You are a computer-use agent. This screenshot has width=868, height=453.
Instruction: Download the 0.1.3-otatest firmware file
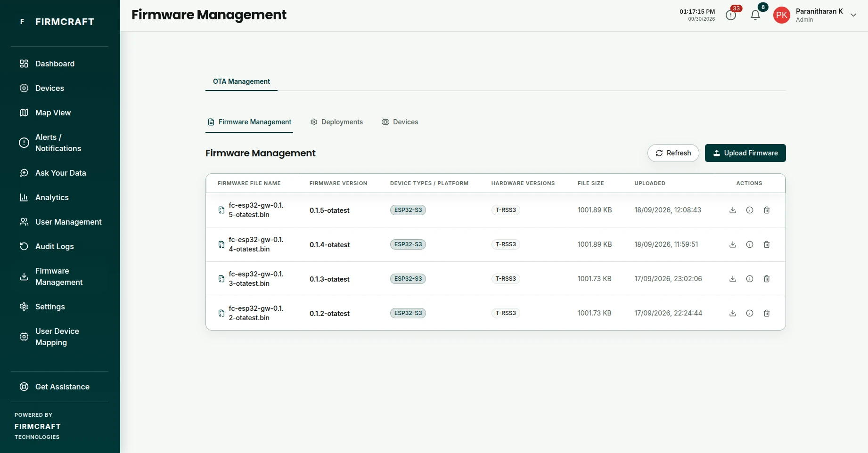click(x=733, y=279)
